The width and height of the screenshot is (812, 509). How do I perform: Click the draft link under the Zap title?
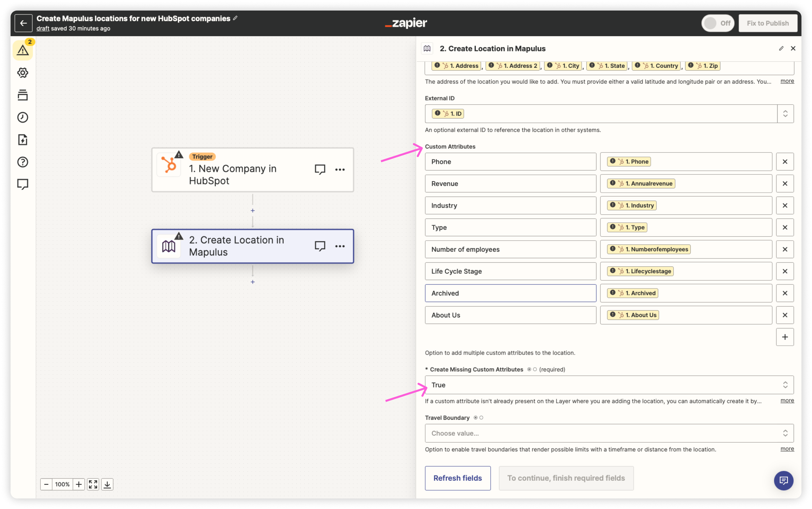pos(43,28)
